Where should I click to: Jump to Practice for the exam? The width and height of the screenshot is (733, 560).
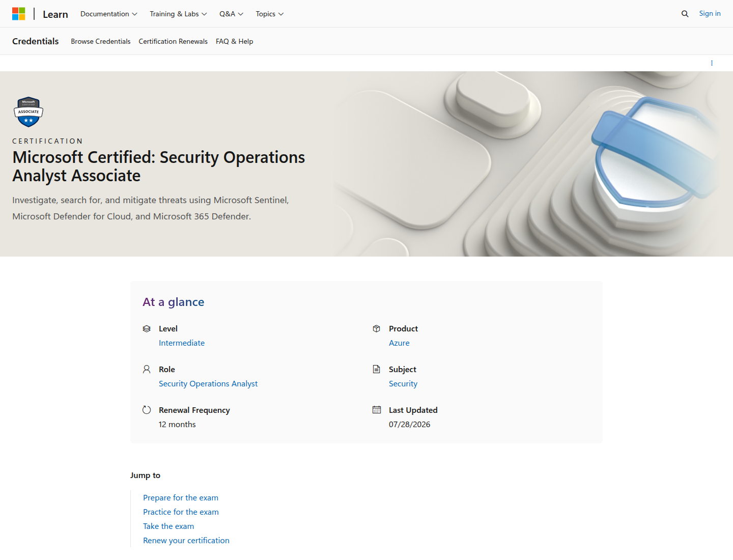181,512
